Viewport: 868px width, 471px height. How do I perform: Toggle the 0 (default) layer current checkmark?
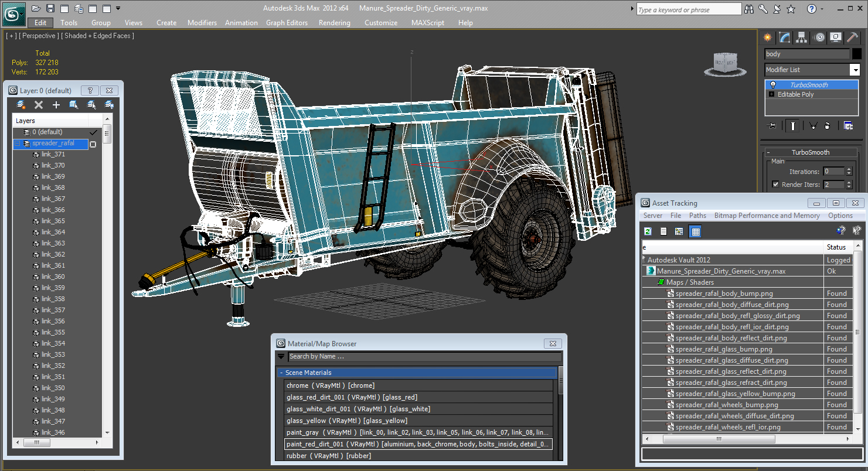(x=93, y=132)
